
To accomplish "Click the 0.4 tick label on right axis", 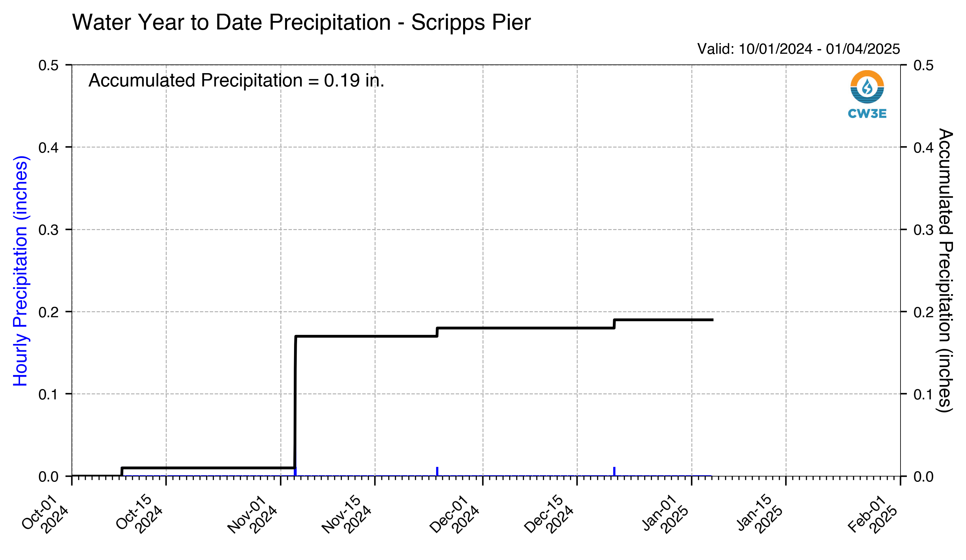I will pyautogui.click(x=924, y=148).
